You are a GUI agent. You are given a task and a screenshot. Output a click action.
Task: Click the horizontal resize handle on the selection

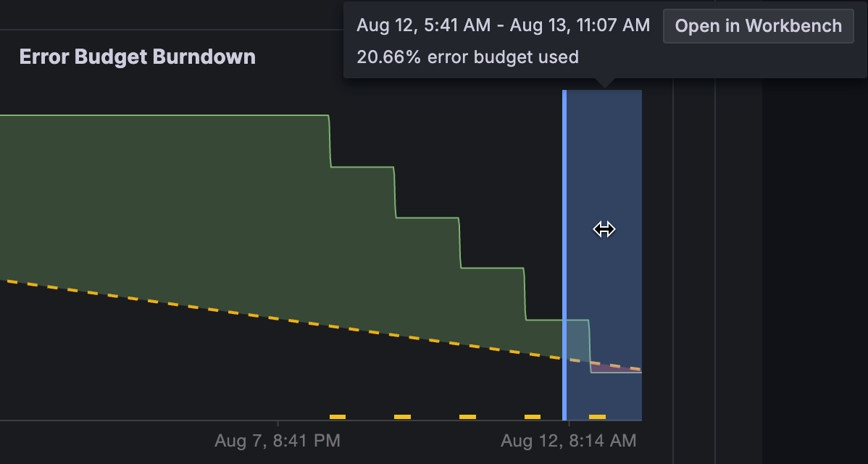(x=604, y=229)
